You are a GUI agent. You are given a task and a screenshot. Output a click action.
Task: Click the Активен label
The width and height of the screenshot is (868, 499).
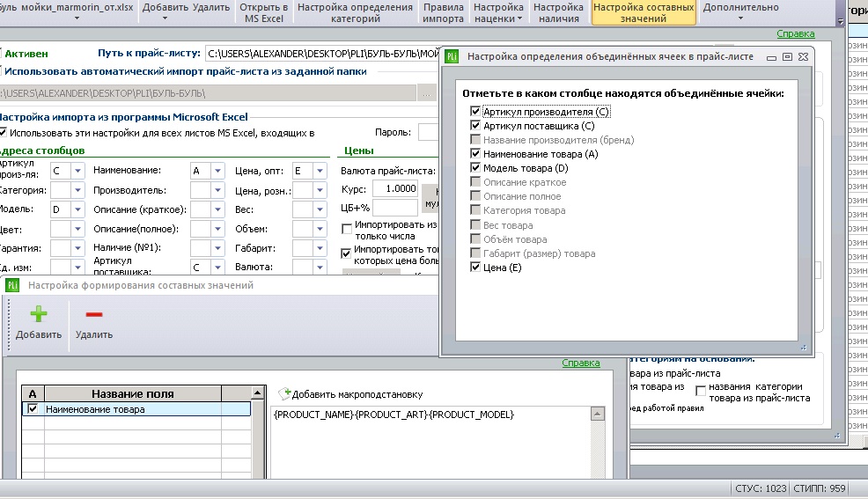(26, 54)
